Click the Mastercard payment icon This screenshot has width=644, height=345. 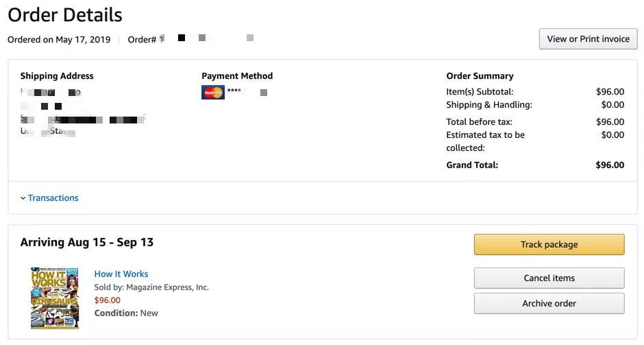click(x=213, y=92)
